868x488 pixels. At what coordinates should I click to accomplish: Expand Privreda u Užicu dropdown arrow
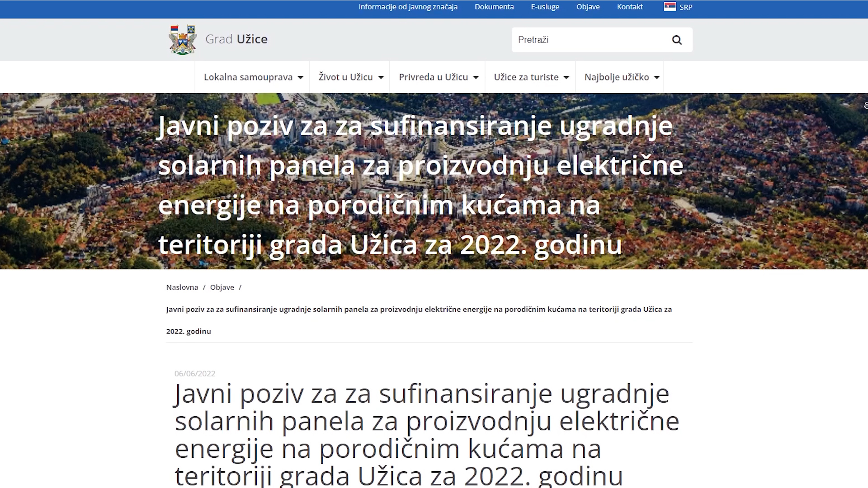pyautogui.click(x=476, y=78)
